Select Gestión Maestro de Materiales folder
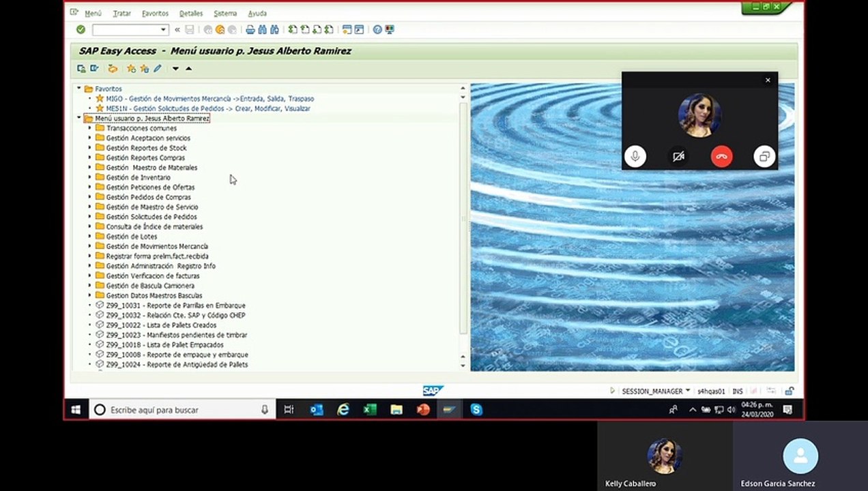Viewport: 868px width, 491px height. pyautogui.click(x=151, y=168)
